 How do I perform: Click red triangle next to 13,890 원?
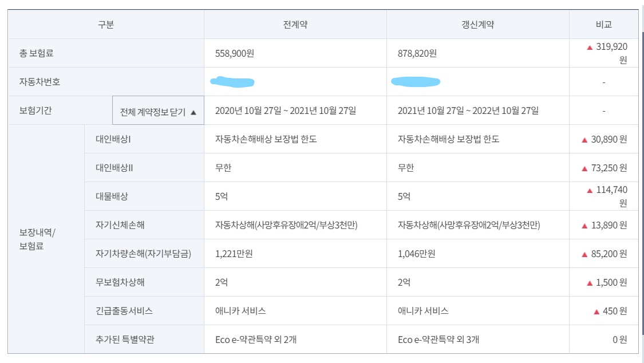(x=585, y=226)
